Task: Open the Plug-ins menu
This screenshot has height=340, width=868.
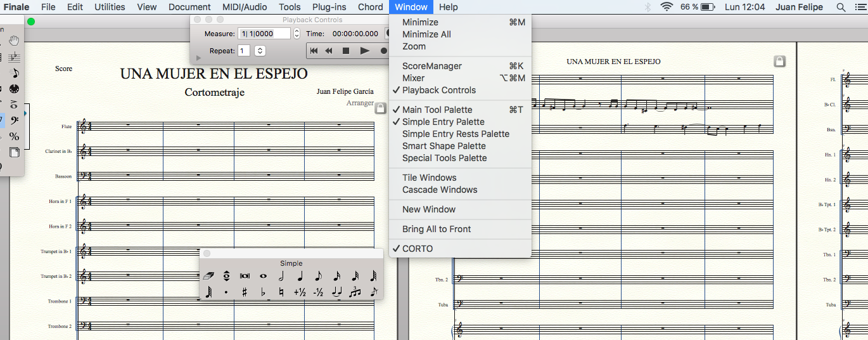Action: point(329,7)
